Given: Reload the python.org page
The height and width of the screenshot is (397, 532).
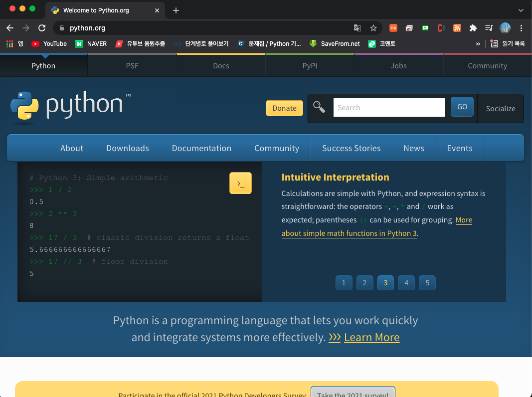Looking at the screenshot, I should click(42, 28).
